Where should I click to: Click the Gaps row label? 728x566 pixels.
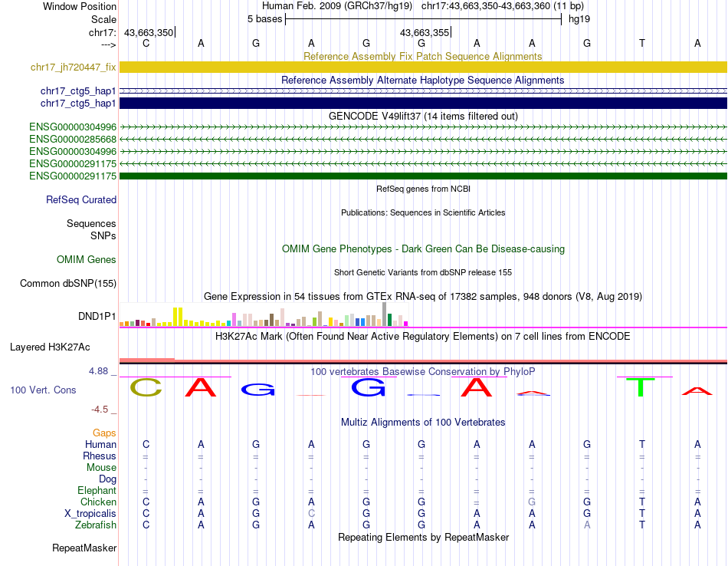click(x=104, y=433)
